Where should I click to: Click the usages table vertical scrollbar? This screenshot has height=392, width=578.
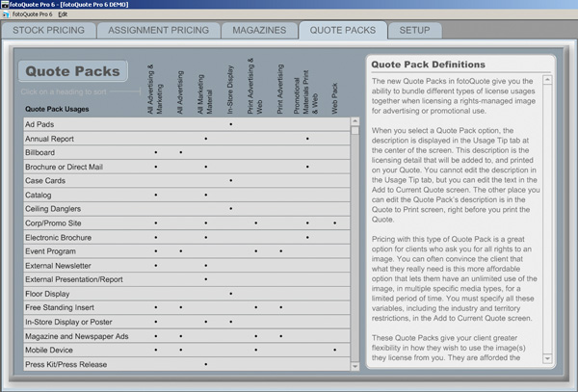(355, 241)
